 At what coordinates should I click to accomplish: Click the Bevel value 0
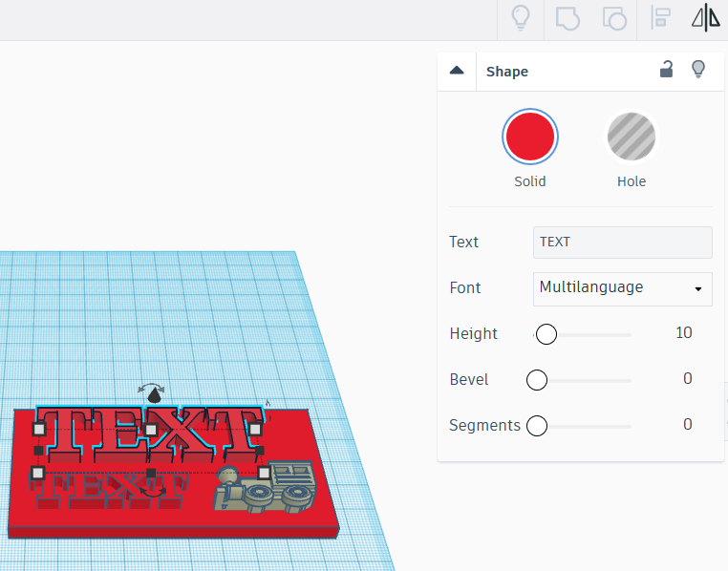688,378
